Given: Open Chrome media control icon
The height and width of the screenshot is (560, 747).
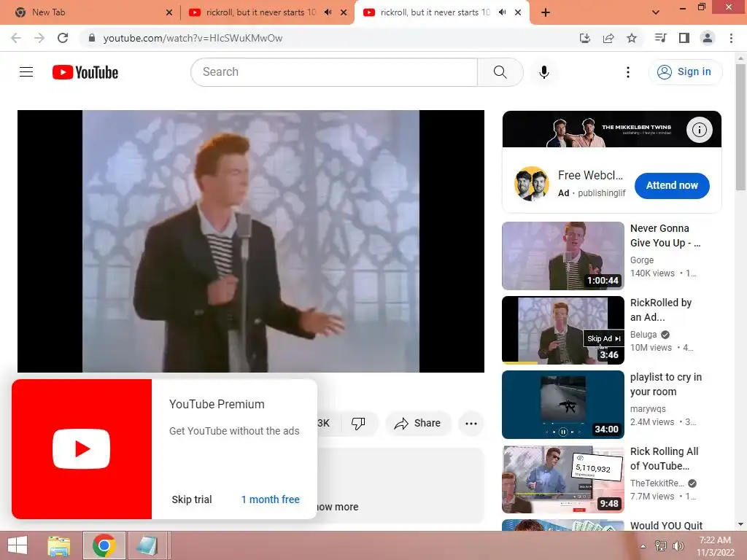Looking at the screenshot, I should pyautogui.click(x=660, y=38).
